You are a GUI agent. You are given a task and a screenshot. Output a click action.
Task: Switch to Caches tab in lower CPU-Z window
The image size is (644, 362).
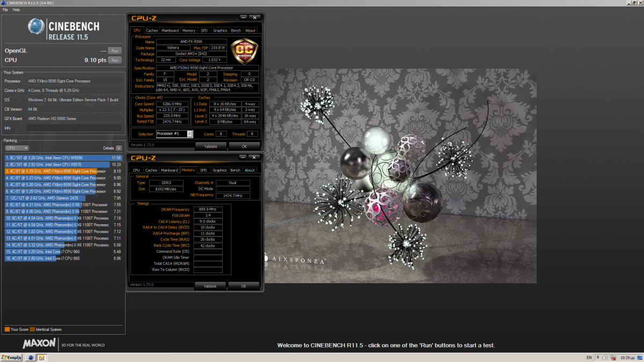click(151, 170)
